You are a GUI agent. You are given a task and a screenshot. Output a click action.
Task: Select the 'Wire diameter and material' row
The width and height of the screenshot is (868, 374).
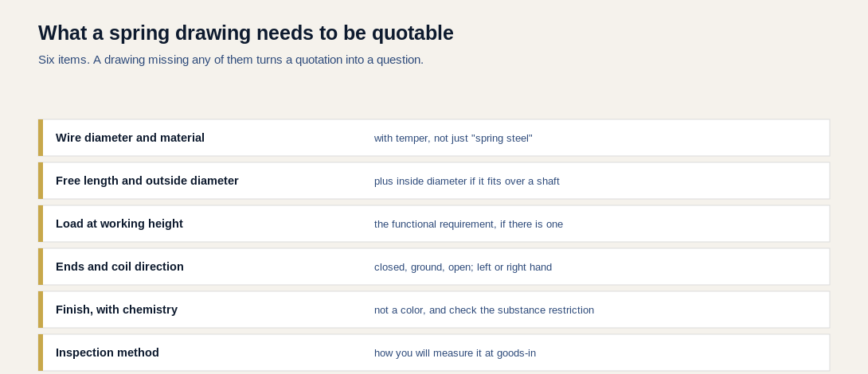point(434,138)
